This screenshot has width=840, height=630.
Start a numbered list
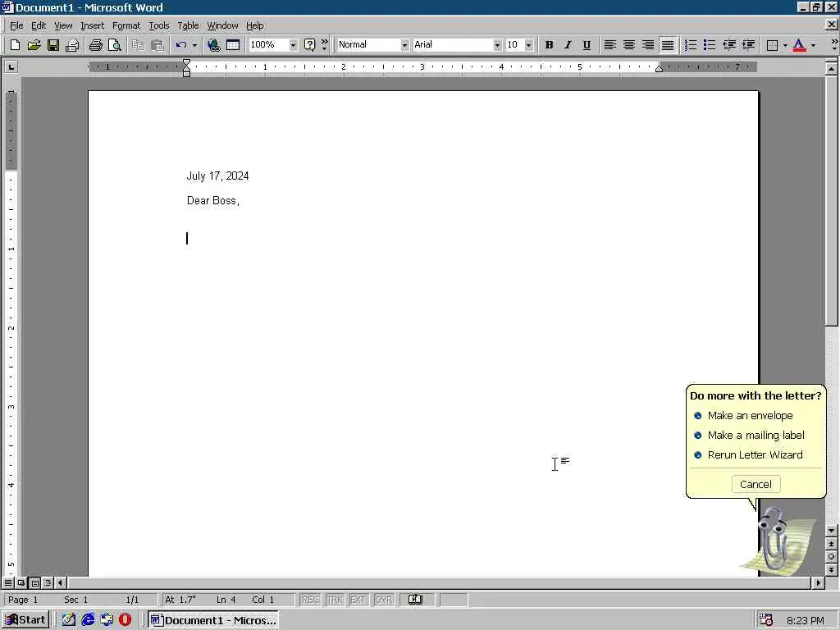pyautogui.click(x=691, y=45)
